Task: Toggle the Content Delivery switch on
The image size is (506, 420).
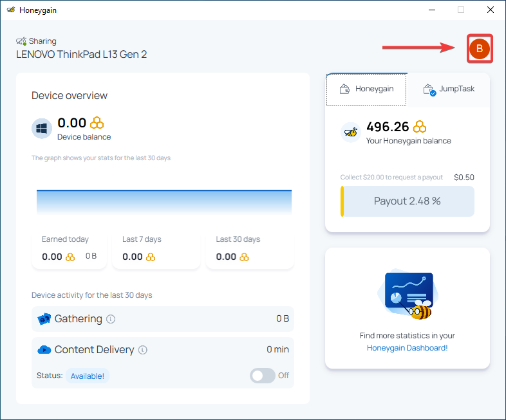Action: pyautogui.click(x=263, y=376)
